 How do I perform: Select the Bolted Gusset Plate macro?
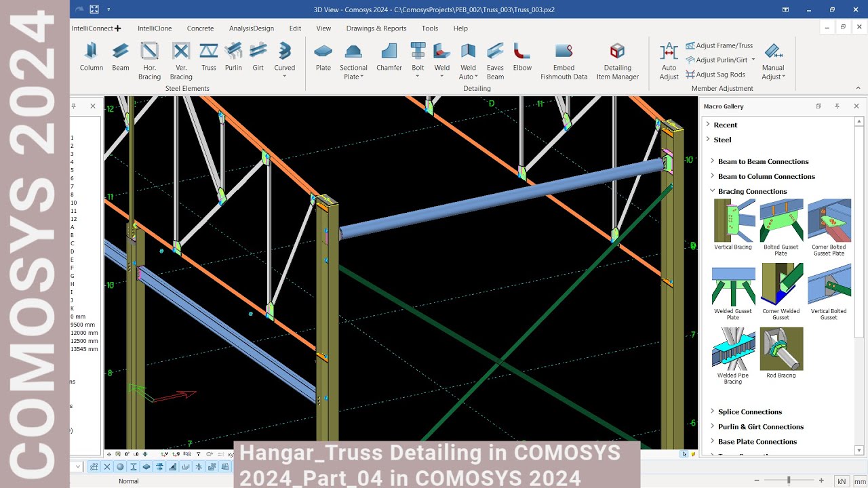pyautogui.click(x=781, y=228)
